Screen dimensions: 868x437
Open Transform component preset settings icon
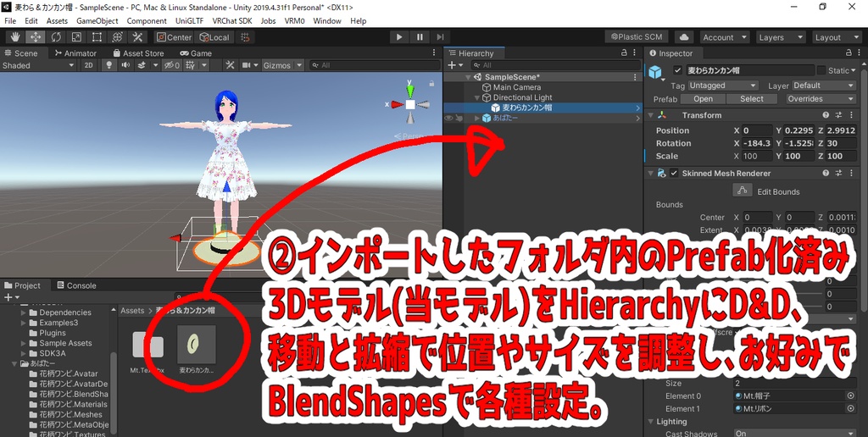coord(838,115)
